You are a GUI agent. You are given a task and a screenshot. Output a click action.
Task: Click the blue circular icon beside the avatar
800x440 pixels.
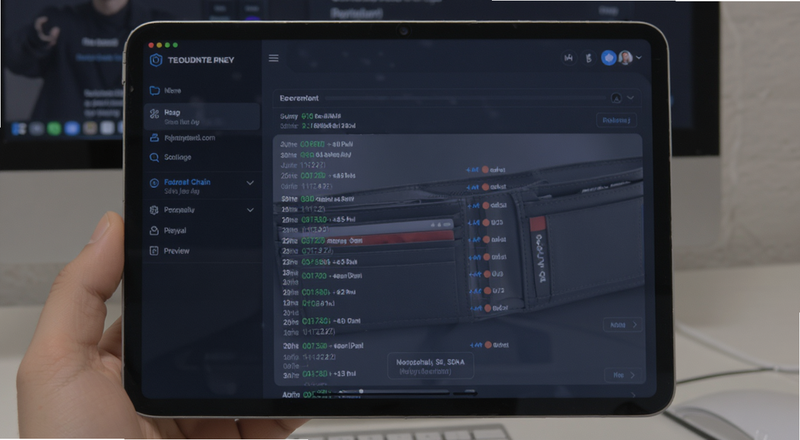[x=608, y=58]
